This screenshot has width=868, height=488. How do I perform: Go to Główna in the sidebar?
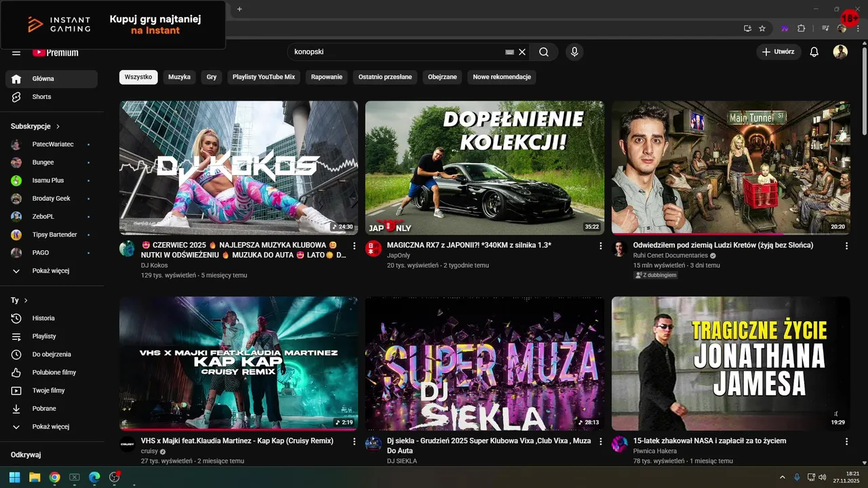(52, 79)
